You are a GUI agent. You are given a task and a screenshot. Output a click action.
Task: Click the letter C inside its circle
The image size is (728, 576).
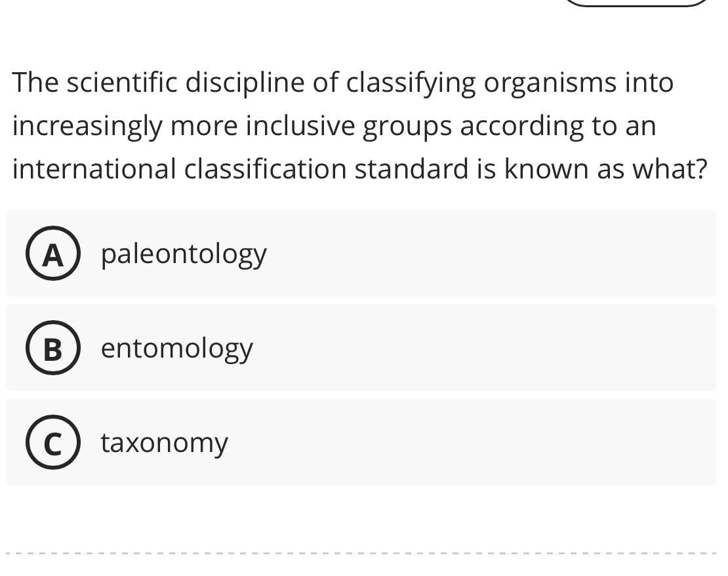point(53,442)
